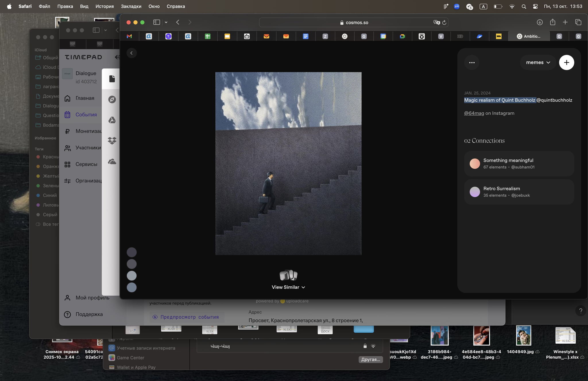Open the three-dots options menu
The height and width of the screenshot is (381, 588).
coord(472,62)
